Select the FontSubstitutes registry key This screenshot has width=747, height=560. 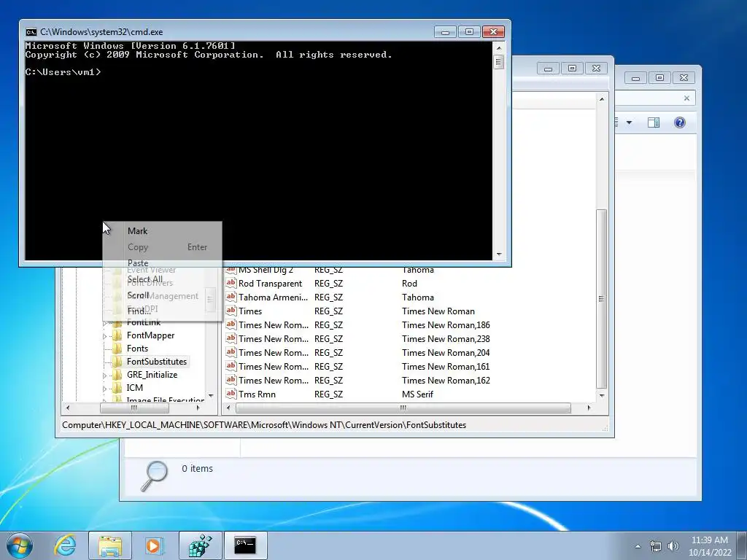(157, 362)
